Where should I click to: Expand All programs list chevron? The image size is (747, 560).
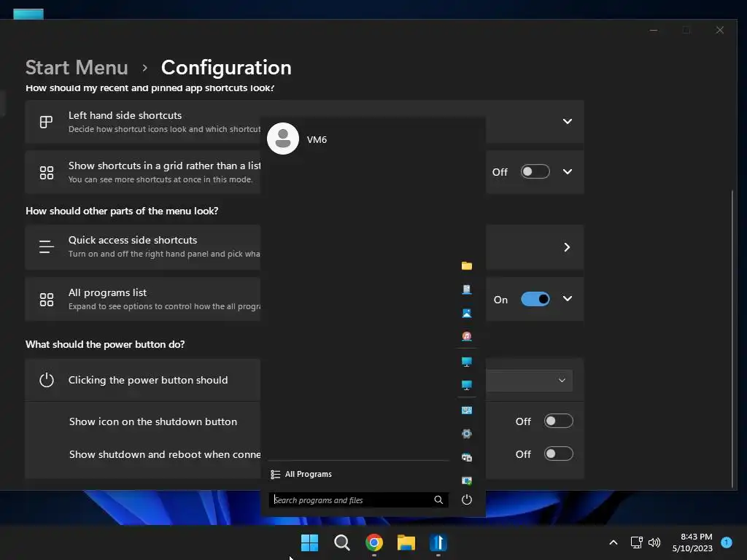click(x=567, y=298)
